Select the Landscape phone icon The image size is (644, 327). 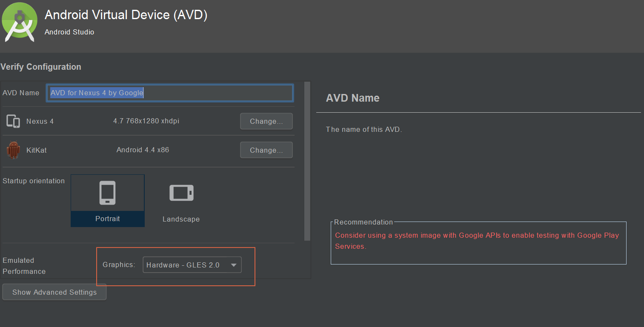pyautogui.click(x=181, y=193)
